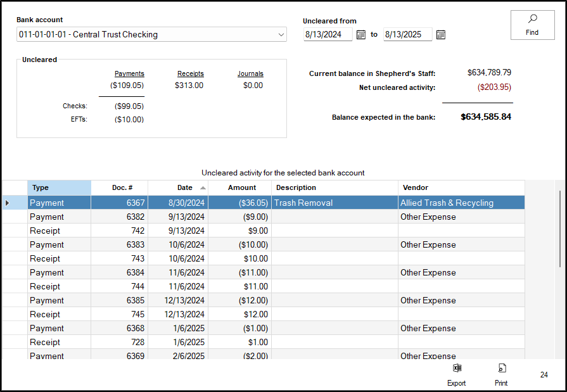567x392 pixels.
Task: Click the Vendor column header
Action: [x=461, y=187]
